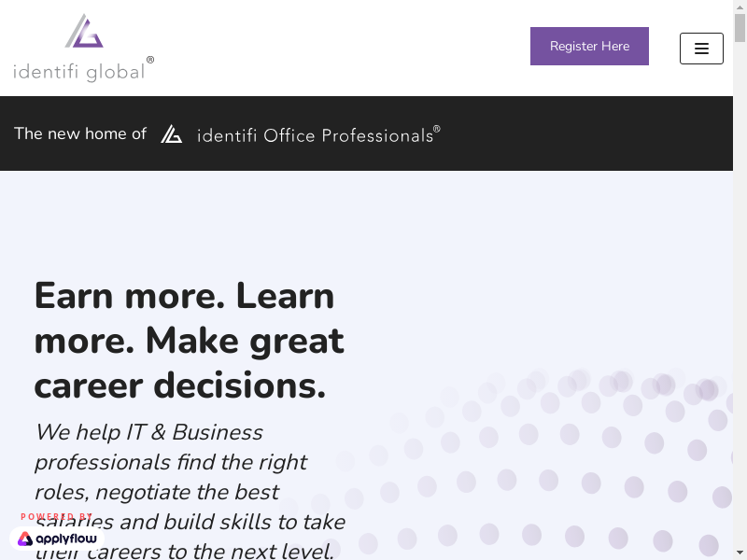Click the "identifi global" wordmark text
This screenshot has width=747, height=560.
tap(78, 71)
